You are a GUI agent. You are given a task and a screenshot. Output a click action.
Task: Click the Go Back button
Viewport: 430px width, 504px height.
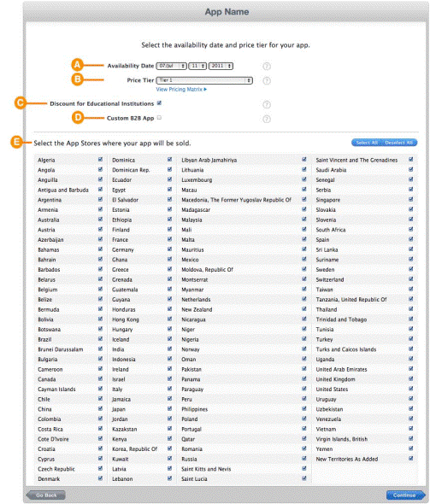click(x=46, y=495)
